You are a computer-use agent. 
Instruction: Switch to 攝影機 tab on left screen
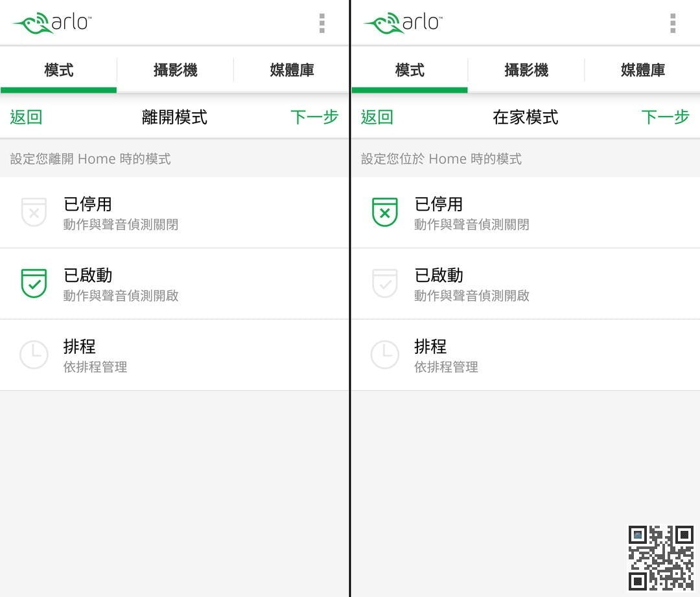tap(175, 70)
